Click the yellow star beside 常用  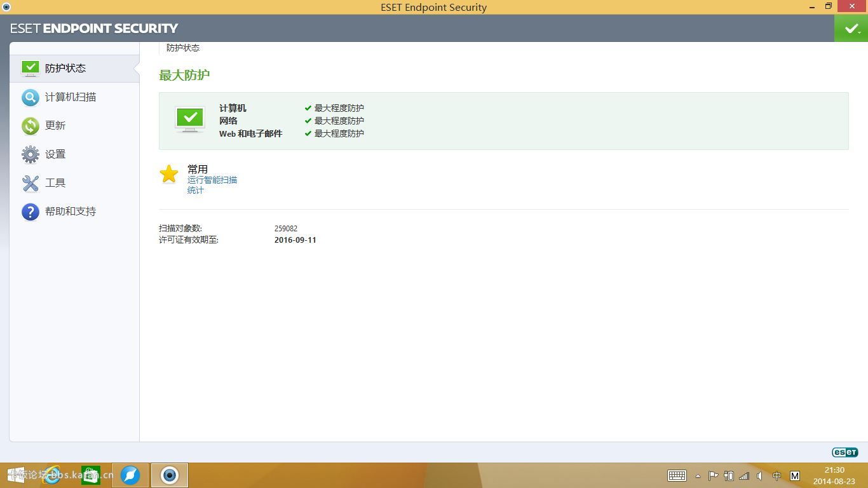coord(169,173)
